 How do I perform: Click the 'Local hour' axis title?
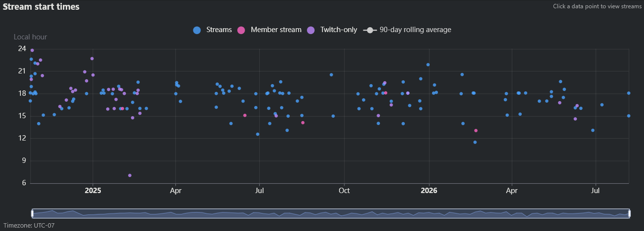pos(30,37)
